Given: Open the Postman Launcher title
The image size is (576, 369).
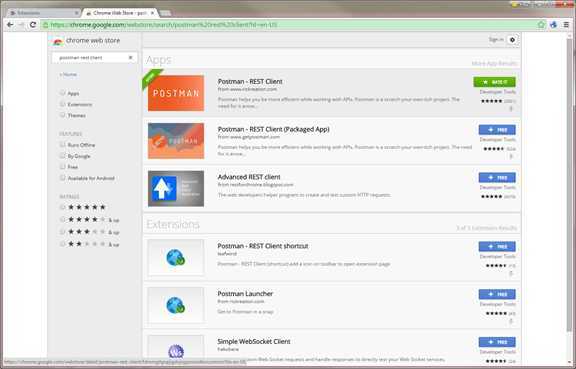Looking at the screenshot, I should click(x=245, y=294).
